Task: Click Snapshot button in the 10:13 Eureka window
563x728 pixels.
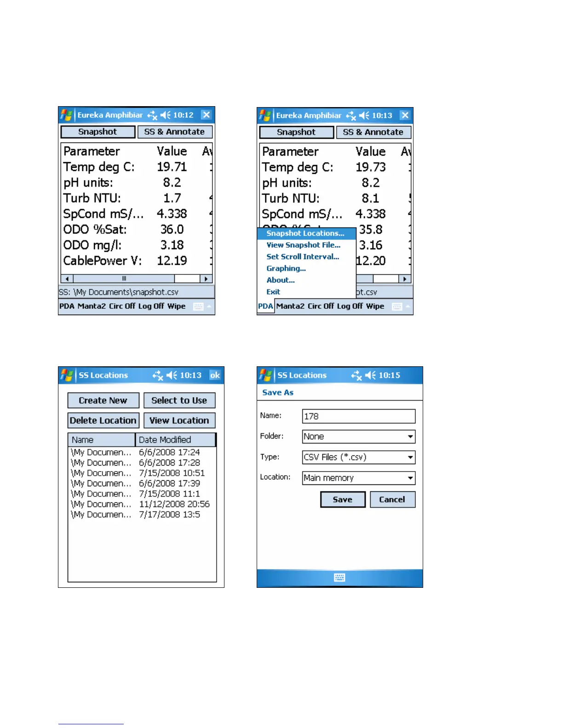Action: click(297, 132)
